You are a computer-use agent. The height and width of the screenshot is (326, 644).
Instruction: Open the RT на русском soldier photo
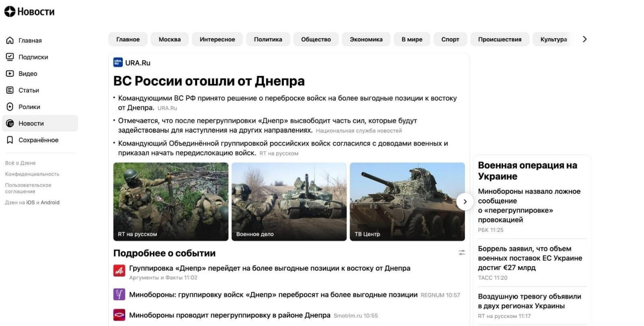point(171,201)
